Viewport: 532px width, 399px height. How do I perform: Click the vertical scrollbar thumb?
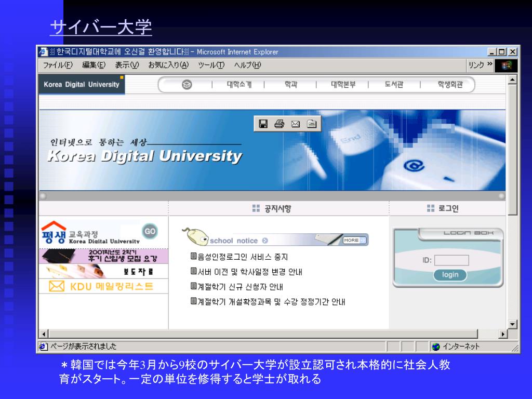coord(512,150)
